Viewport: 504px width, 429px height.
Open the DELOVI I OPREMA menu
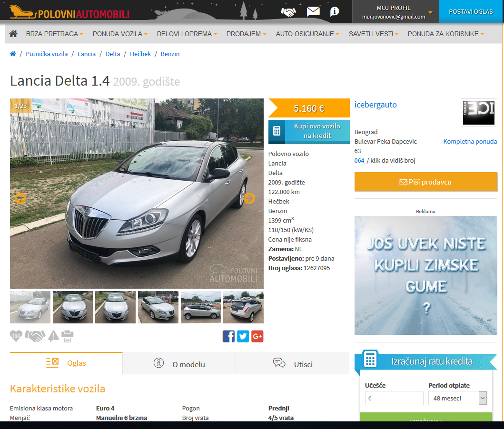[x=187, y=34]
